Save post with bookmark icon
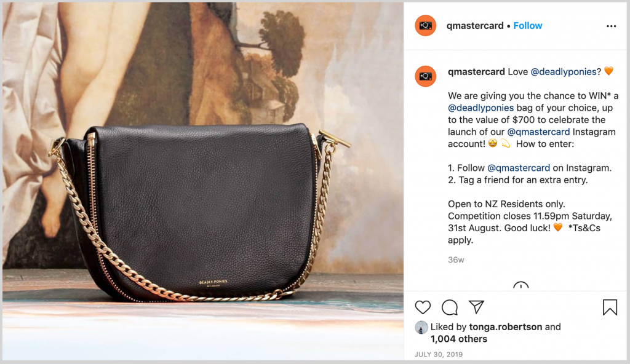The image size is (630, 364). (610, 307)
